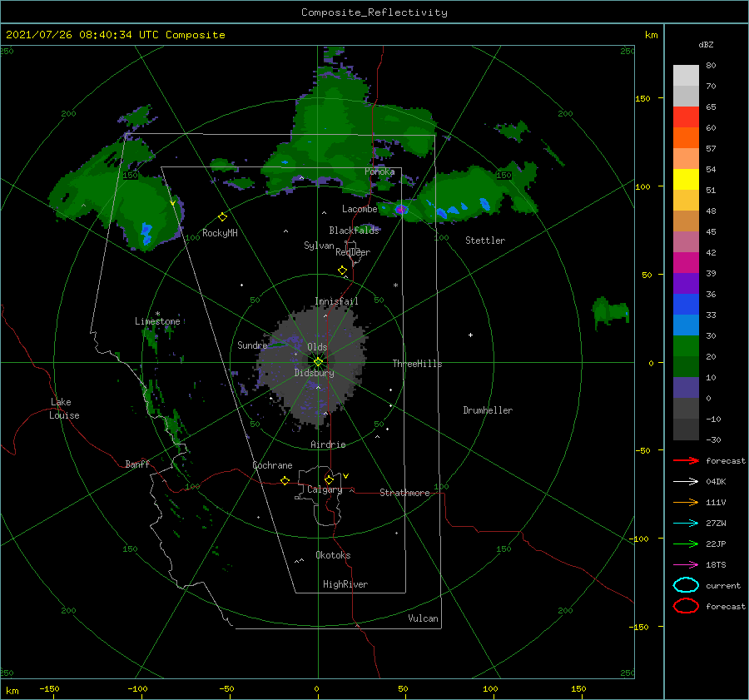749x700 pixels.
Task: Click the red forecast arrow legend icon
Action: click(686, 460)
